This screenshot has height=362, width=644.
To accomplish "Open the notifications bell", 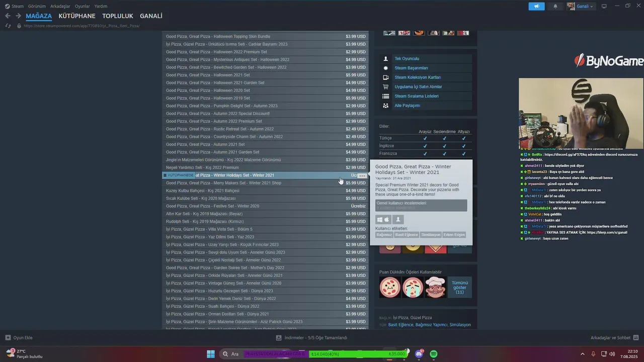I will click(555, 6).
